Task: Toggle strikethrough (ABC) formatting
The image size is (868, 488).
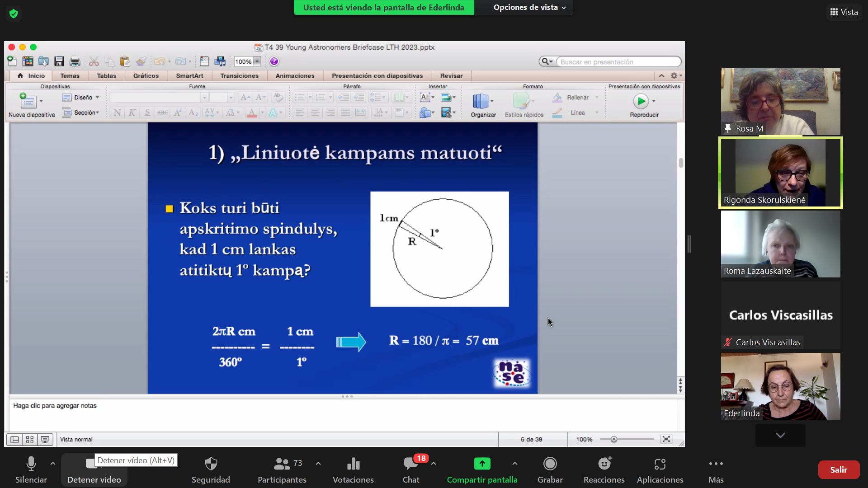Action: (x=162, y=113)
